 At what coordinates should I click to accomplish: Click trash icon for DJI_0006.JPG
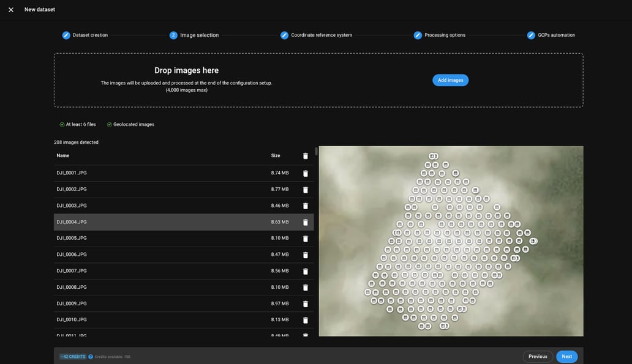(306, 254)
